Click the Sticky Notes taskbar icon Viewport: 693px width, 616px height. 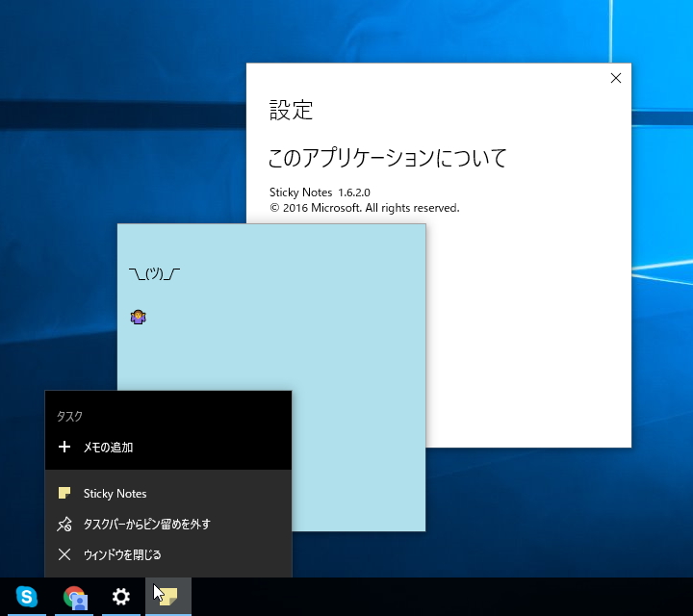tap(168, 597)
